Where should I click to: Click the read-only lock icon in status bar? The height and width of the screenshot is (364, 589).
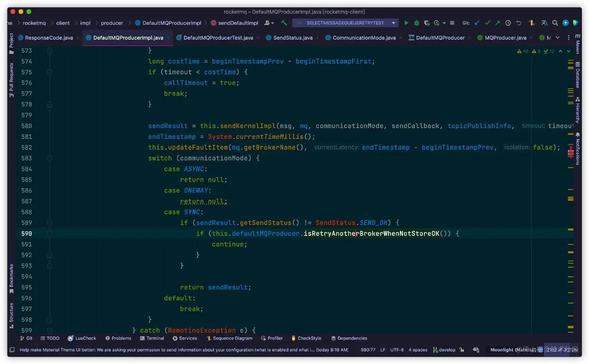[x=462, y=350]
